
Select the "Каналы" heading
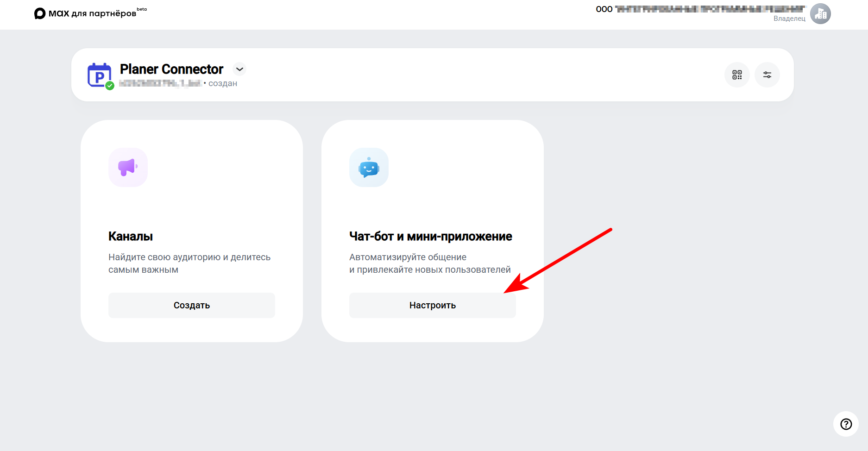tap(131, 236)
